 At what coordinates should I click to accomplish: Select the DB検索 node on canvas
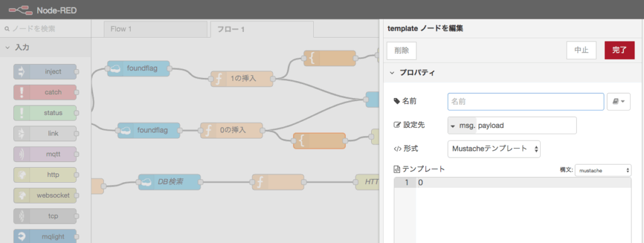coord(169,182)
